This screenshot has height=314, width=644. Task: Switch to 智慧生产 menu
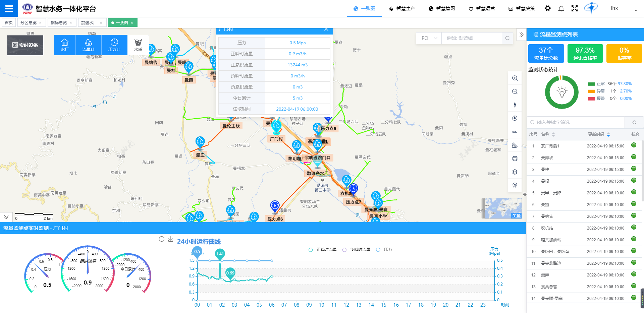[402, 8]
